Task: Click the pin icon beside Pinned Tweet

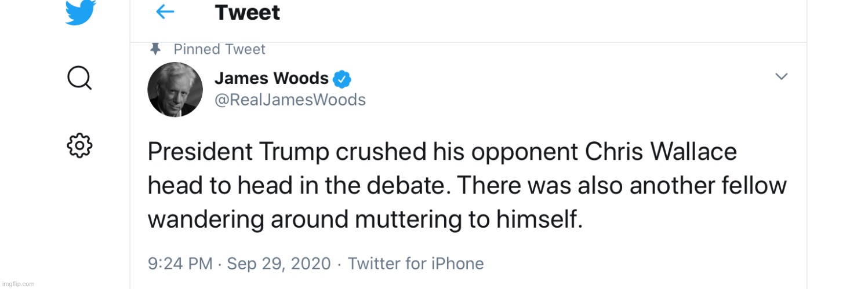Action: [155, 49]
